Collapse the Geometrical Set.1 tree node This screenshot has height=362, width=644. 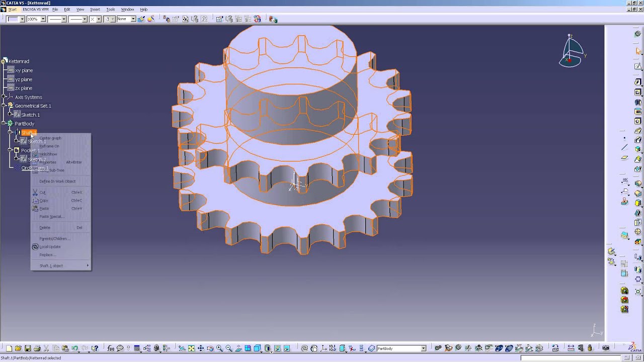4,106
